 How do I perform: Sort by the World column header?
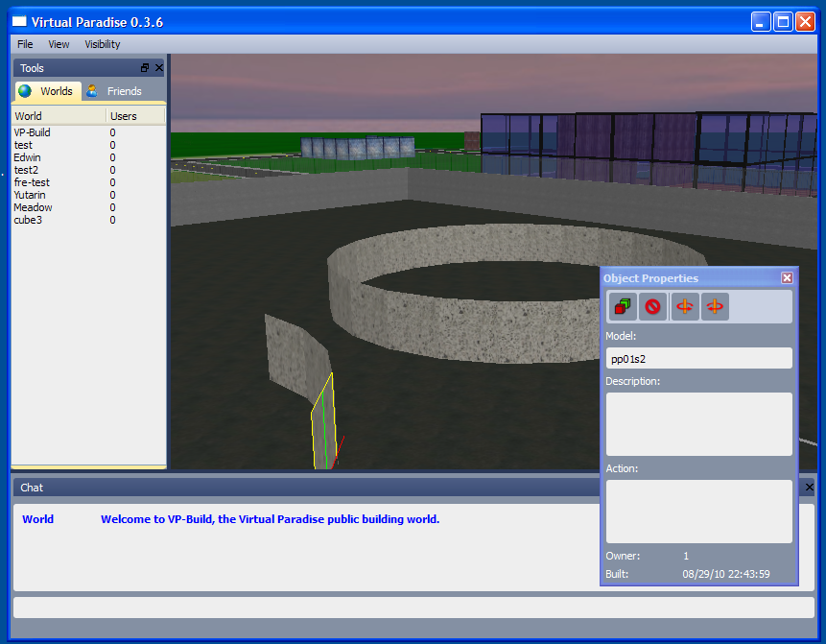(59, 116)
